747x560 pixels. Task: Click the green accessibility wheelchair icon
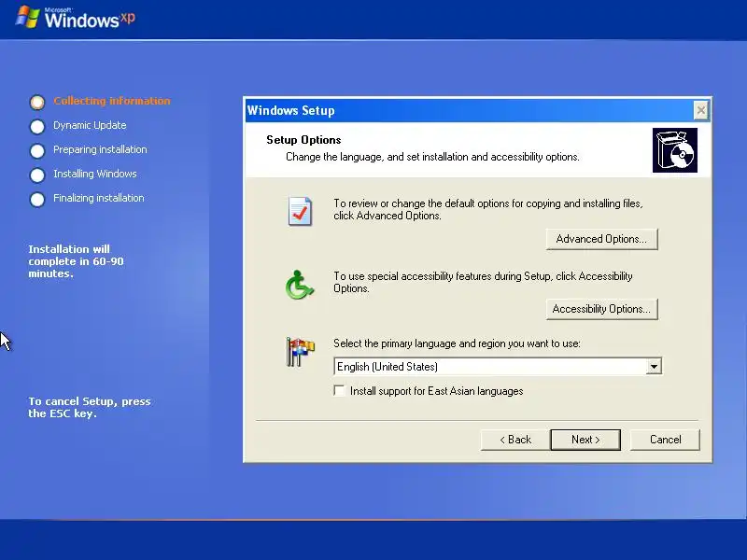(x=300, y=285)
